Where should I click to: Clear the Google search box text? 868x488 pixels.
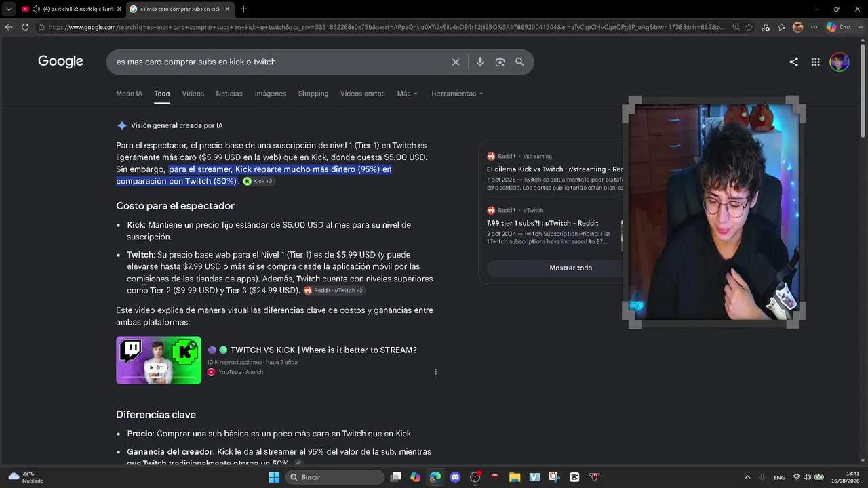(456, 62)
